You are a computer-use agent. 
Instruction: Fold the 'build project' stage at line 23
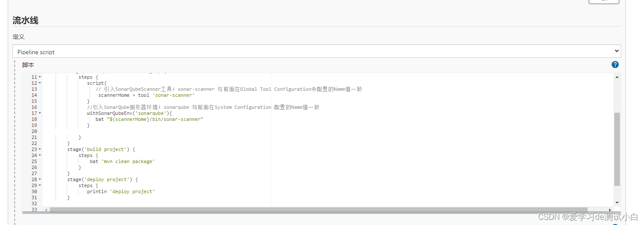click(40, 149)
